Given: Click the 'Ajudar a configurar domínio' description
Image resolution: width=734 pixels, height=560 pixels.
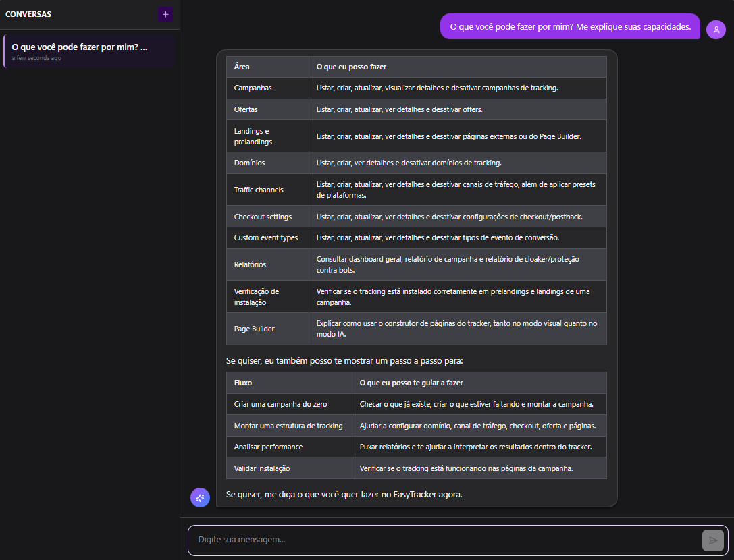Looking at the screenshot, I should pos(479,426).
